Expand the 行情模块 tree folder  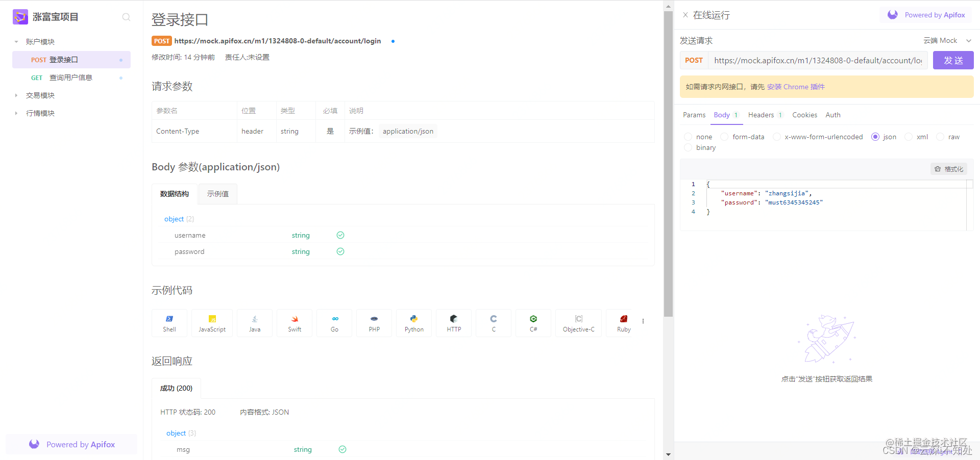[x=16, y=113]
